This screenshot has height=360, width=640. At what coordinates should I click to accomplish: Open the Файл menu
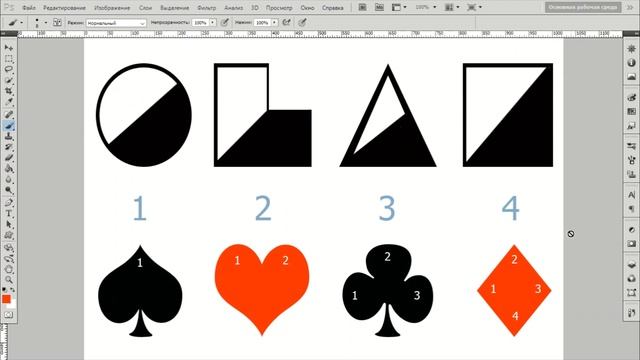pos(29,8)
